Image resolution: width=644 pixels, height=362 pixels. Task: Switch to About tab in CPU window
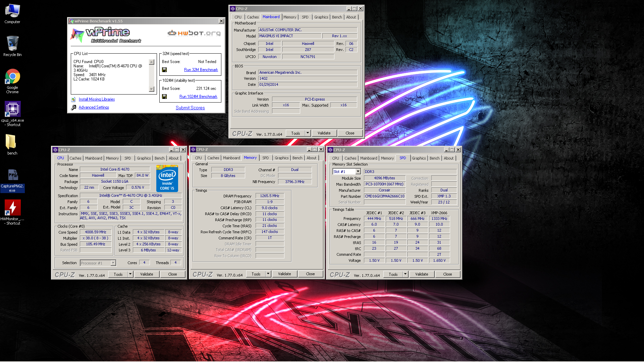174,158
